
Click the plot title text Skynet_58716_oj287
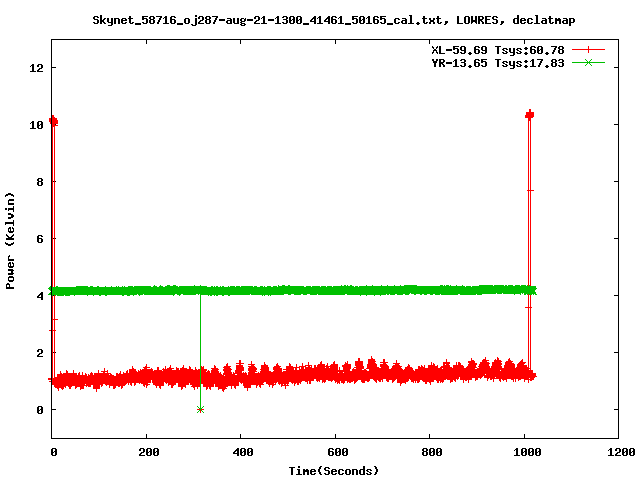(333, 20)
